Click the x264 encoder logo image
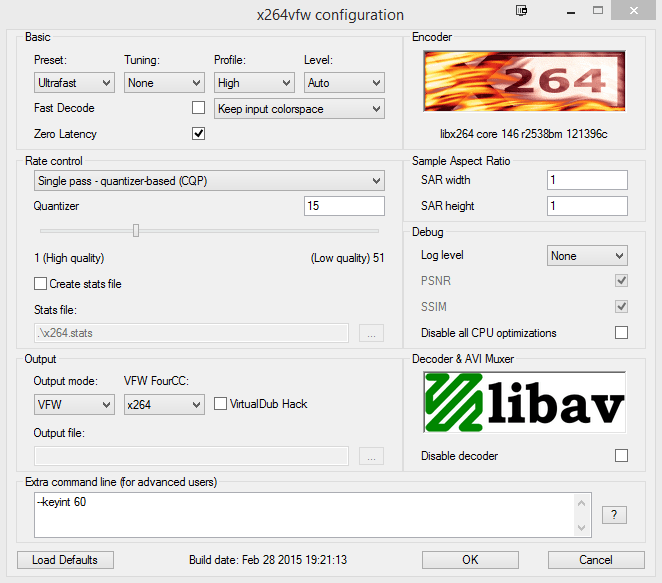The width and height of the screenshot is (662, 583). tap(524, 81)
